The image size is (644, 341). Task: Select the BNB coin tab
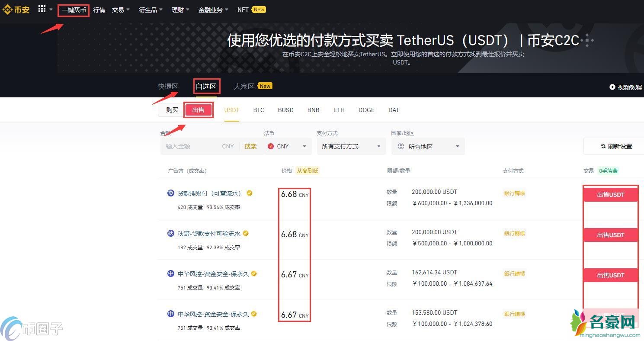coord(314,110)
